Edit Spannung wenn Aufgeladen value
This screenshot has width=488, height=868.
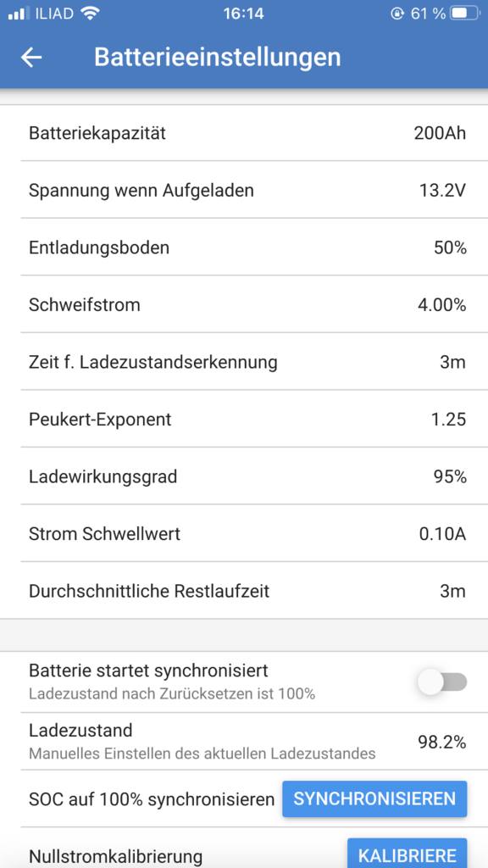[244, 191]
